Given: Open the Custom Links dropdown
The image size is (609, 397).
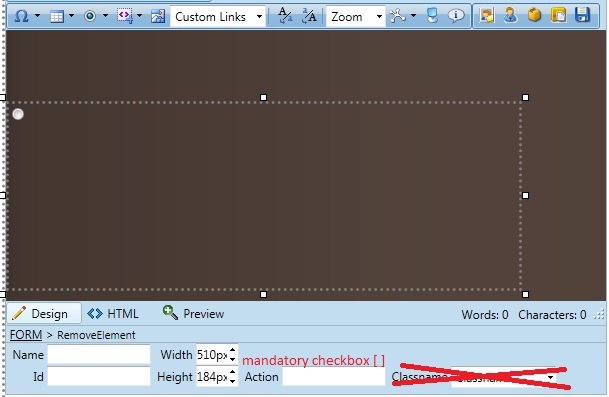Looking at the screenshot, I should coord(218,16).
